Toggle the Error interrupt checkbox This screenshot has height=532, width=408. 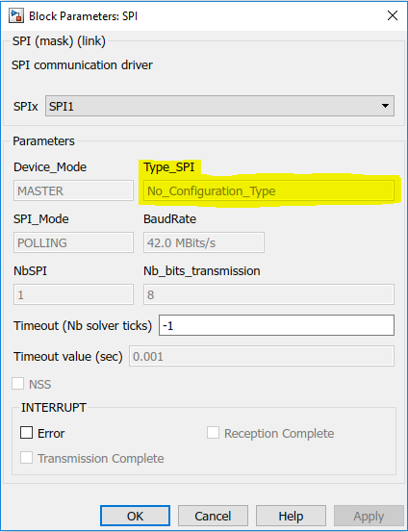click(x=26, y=433)
